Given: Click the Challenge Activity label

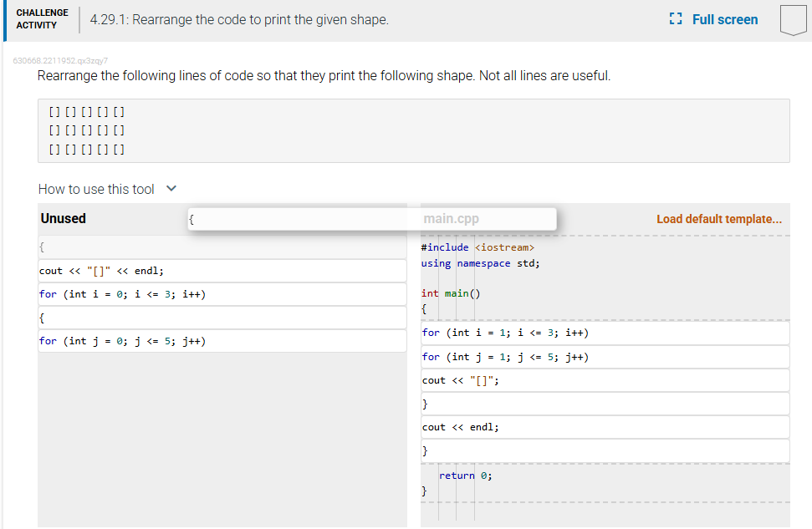Looking at the screenshot, I should 42,18.
